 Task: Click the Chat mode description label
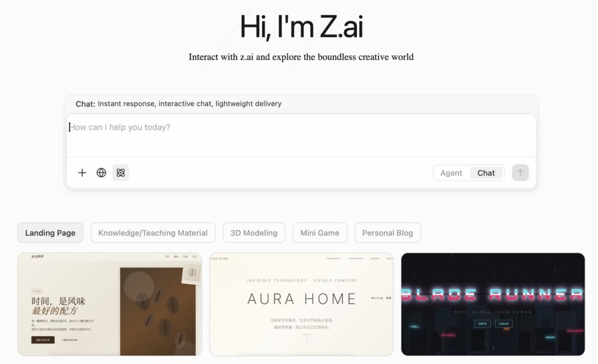click(179, 104)
